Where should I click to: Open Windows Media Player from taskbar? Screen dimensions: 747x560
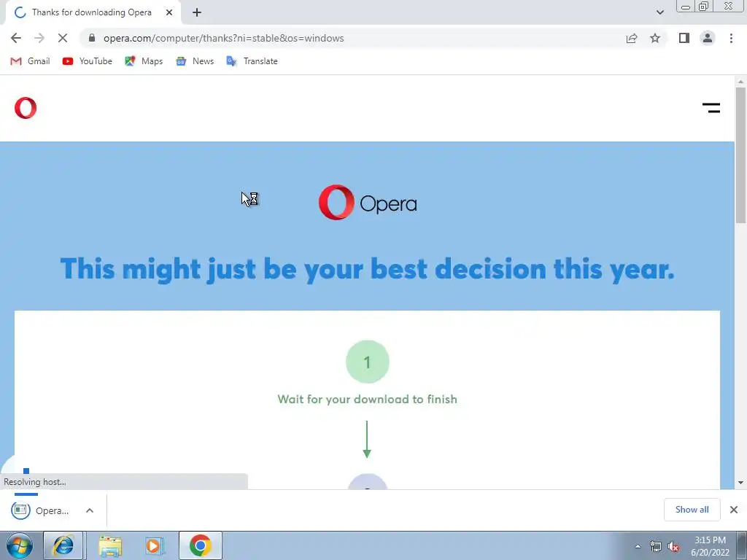(155, 546)
